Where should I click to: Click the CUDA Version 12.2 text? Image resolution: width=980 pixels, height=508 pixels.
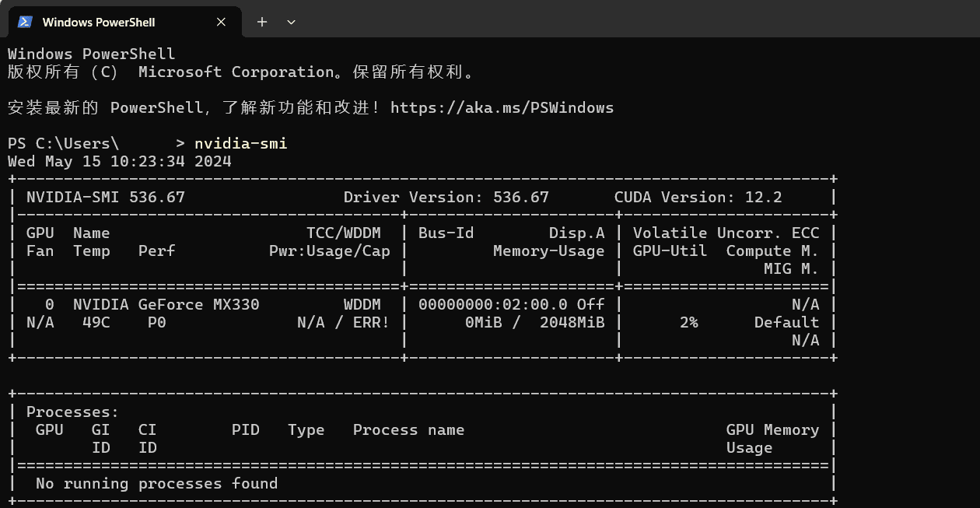698,198
